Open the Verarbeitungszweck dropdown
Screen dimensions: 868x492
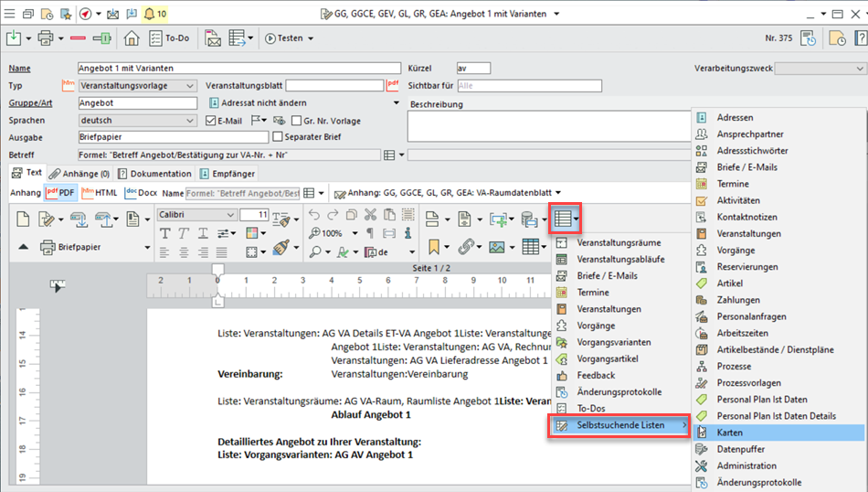pyautogui.click(x=860, y=69)
